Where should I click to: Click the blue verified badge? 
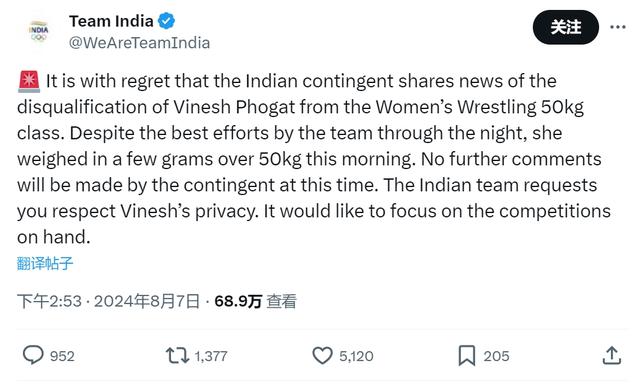pyautogui.click(x=167, y=21)
